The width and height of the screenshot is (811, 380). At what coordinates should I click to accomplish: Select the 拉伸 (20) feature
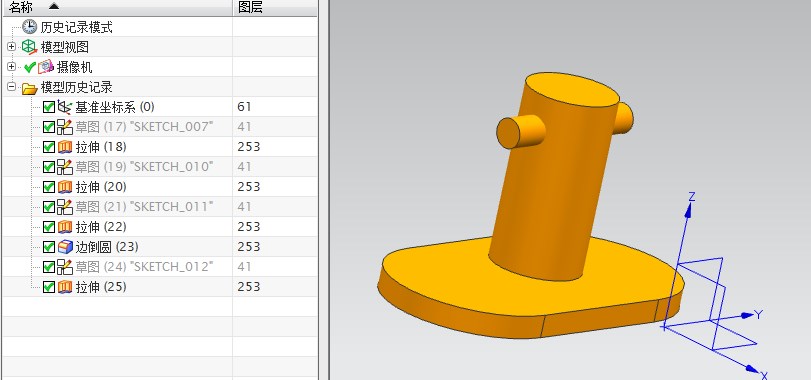coord(101,187)
